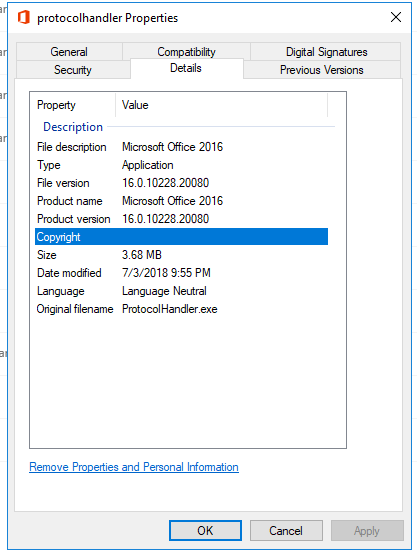Select the Original filename row
Screen dimensions: 417x550
click(181, 309)
